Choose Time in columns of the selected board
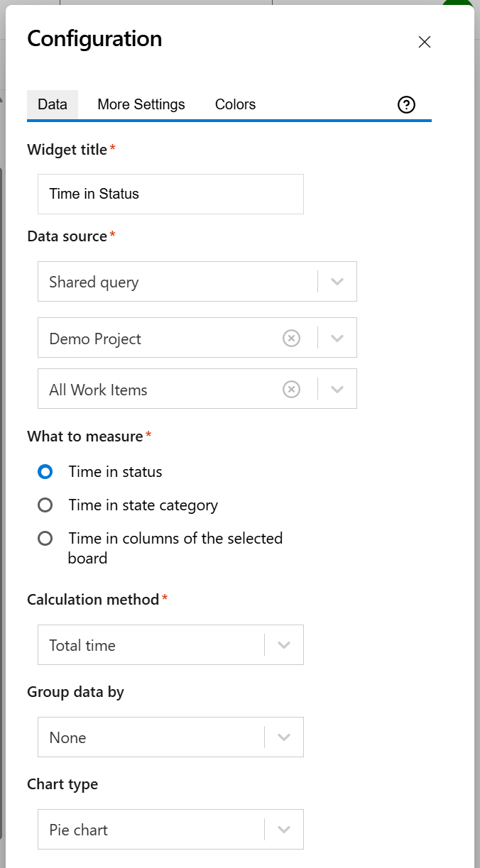The height and width of the screenshot is (868, 480). 45,538
